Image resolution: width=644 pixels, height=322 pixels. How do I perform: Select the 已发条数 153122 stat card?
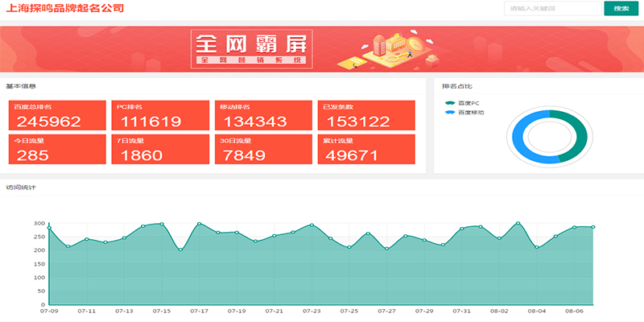coord(366,116)
